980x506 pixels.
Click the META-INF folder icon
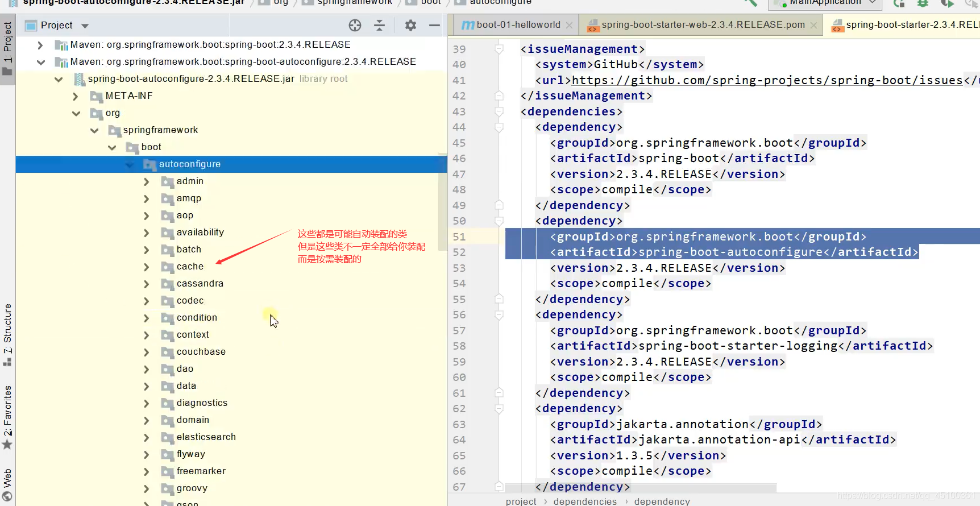coord(96,96)
